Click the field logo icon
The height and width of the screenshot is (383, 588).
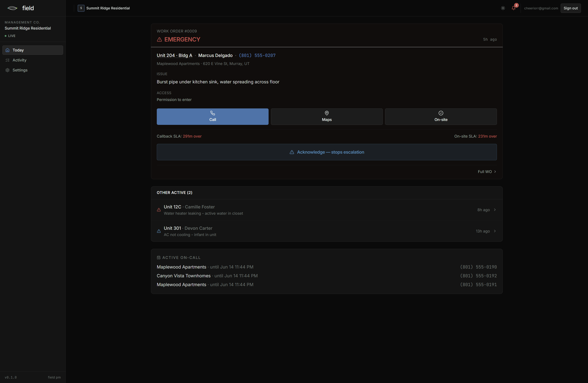point(12,8)
